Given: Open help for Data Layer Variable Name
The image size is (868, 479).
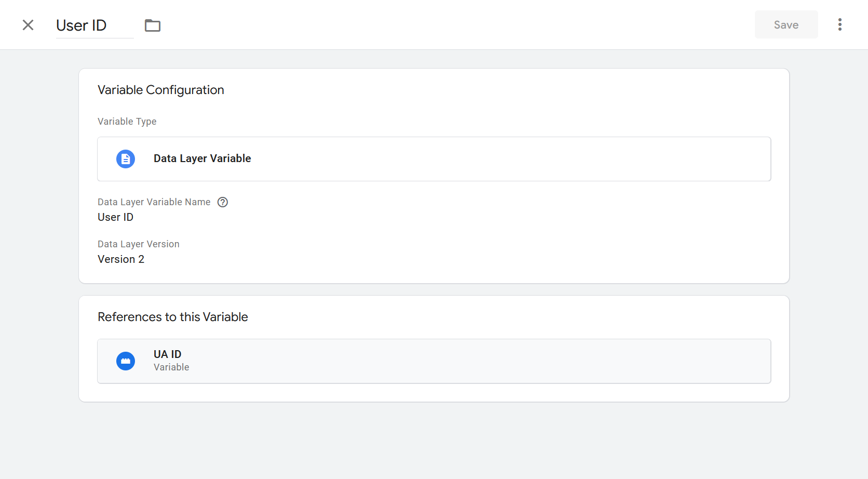Looking at the screenshot, I should point(223,202).
